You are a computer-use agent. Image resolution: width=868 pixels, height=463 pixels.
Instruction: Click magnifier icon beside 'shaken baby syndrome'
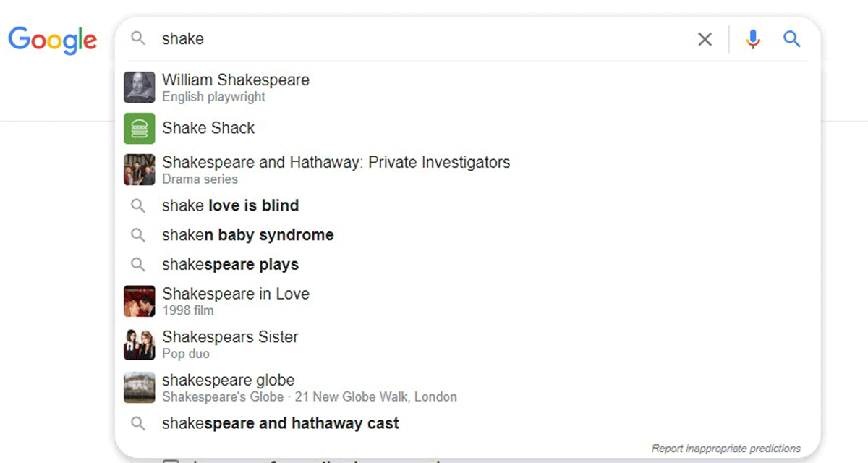click(x=138, y=235)
